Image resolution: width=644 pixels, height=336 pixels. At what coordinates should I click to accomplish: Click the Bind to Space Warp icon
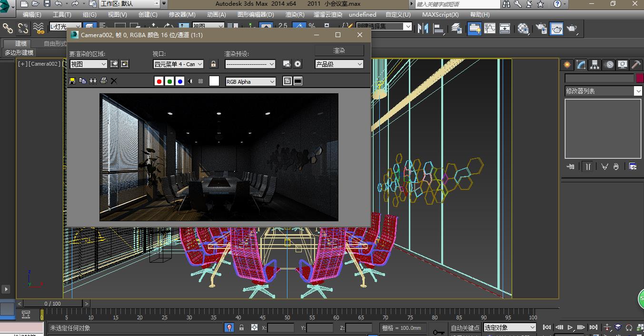click(x=39, y=29)
